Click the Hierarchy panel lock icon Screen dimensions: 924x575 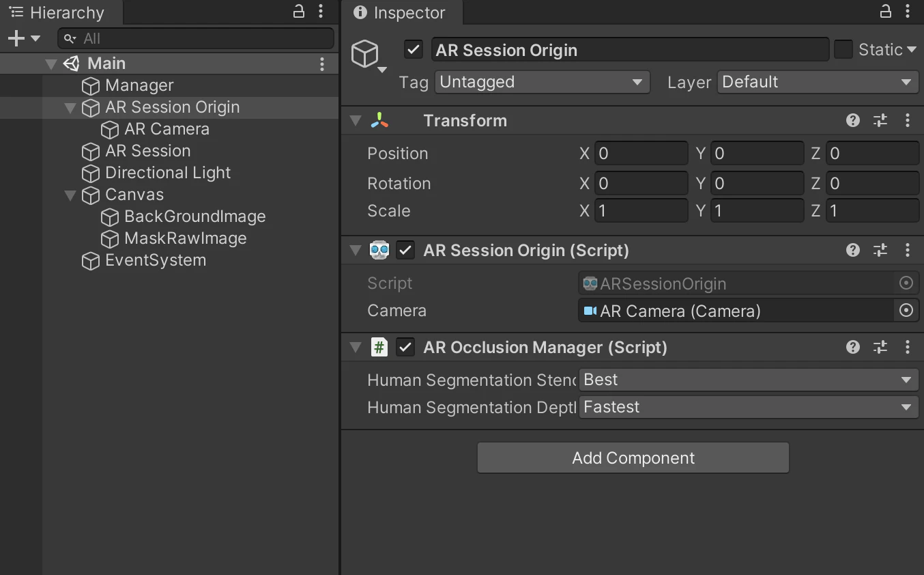[299, 11]
